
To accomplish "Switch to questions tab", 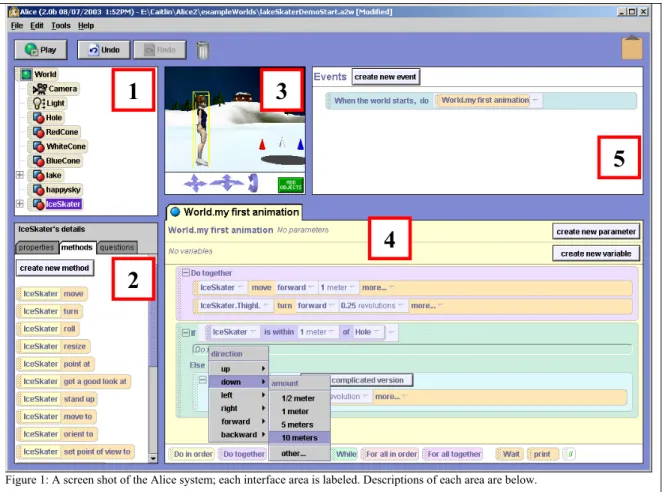I will click(117, 247).
